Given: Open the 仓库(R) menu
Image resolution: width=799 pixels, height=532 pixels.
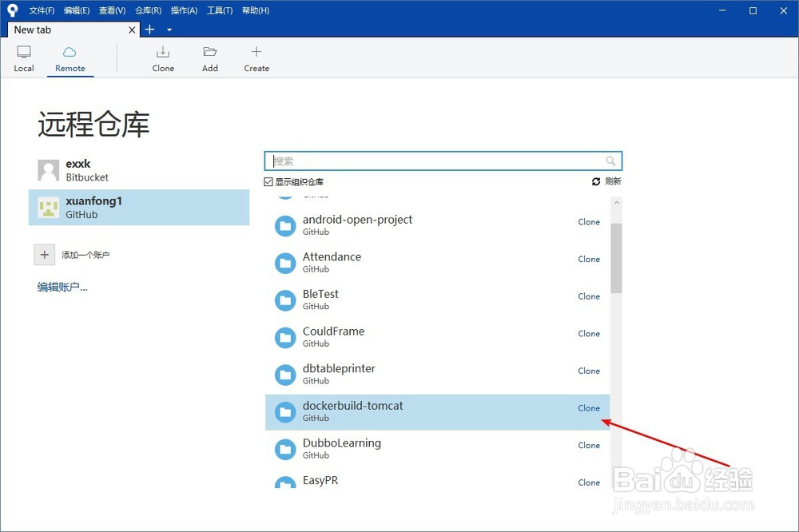Looking at the screenshot, I should [148, 10].
